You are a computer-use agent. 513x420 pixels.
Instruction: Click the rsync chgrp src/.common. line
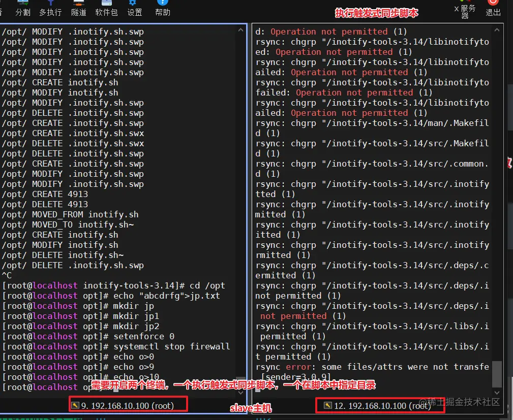tap(372, 164)
